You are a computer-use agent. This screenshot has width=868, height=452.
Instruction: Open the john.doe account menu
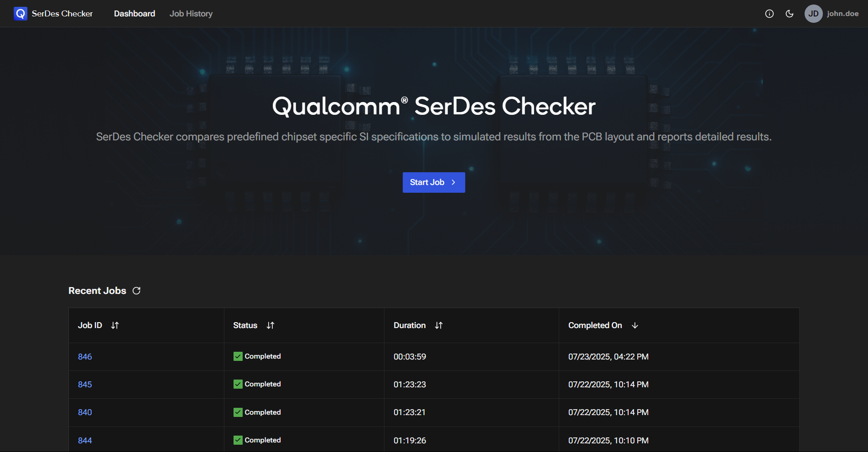click(x=842, y=14)
